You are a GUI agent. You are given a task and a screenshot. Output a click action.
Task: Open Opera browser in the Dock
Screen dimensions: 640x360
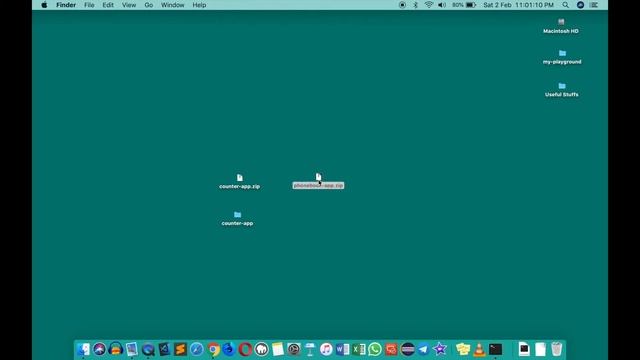(245, 349)
